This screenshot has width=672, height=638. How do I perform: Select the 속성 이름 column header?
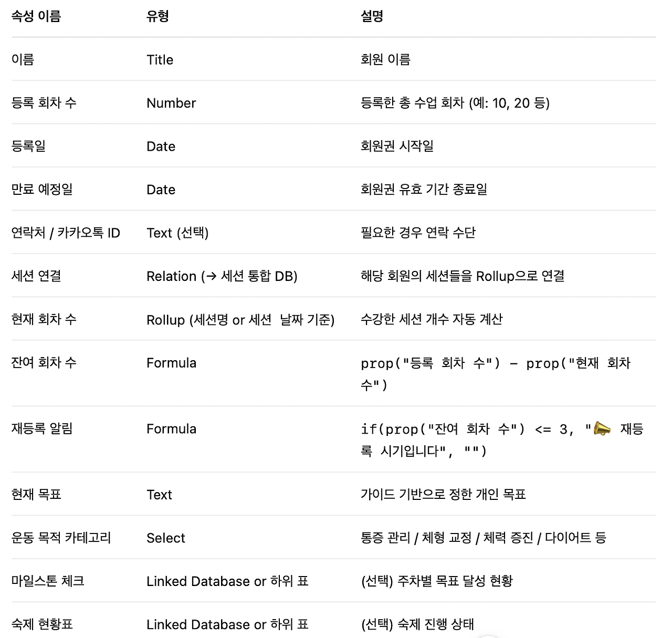pos(36,16)
